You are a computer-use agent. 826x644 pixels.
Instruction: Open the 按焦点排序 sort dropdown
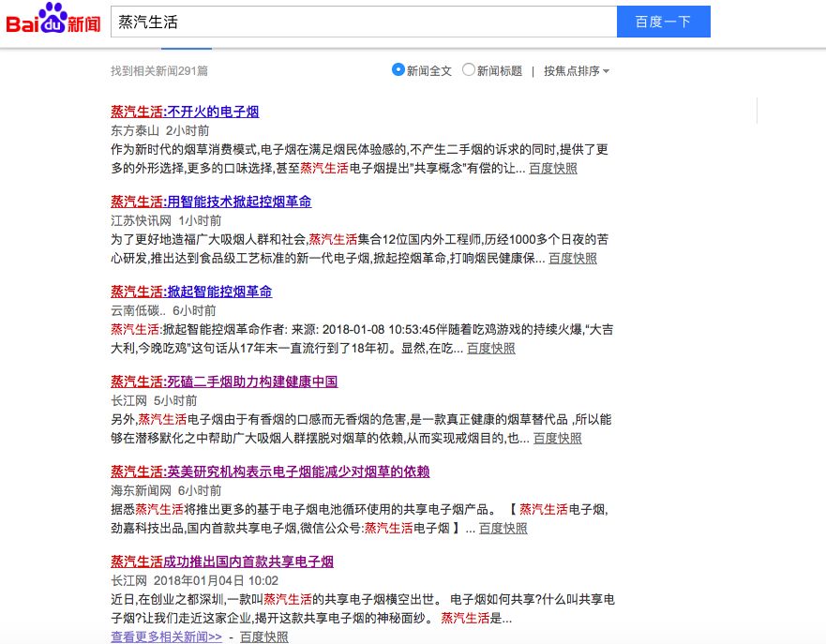click(577, 70)
